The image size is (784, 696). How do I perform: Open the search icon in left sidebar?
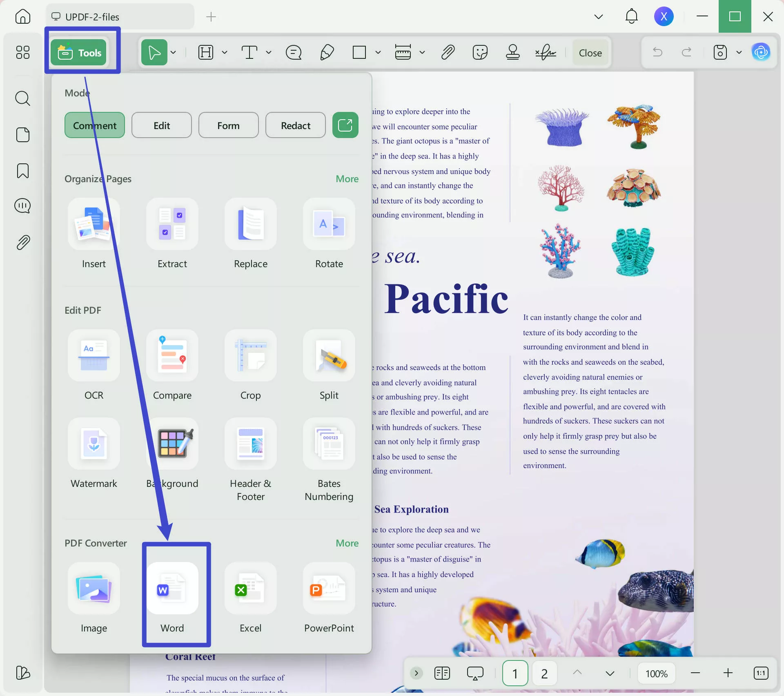tap(23, 98)
